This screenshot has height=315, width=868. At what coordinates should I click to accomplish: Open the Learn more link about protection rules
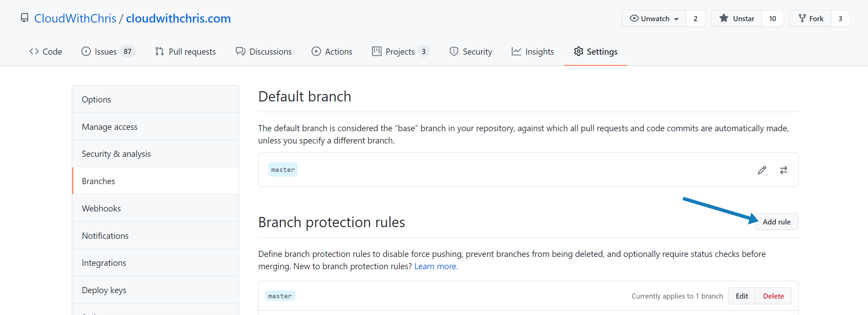[436, 266]
